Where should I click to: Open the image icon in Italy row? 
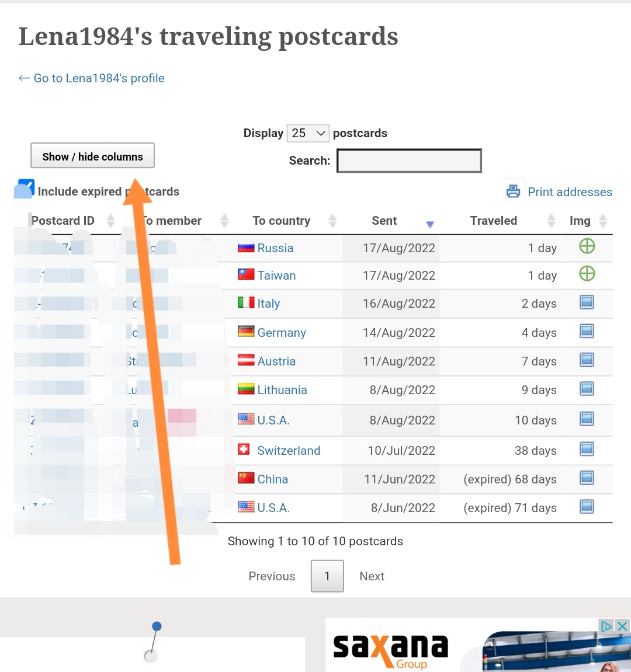pyautogui.click(x=587, y=302)
